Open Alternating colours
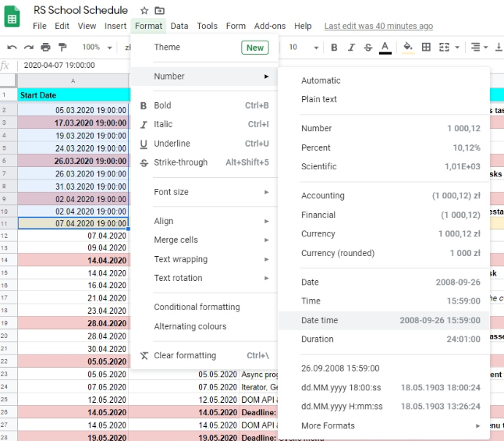The height and width of the screenshot is (441, 504). tap(204, 326)
